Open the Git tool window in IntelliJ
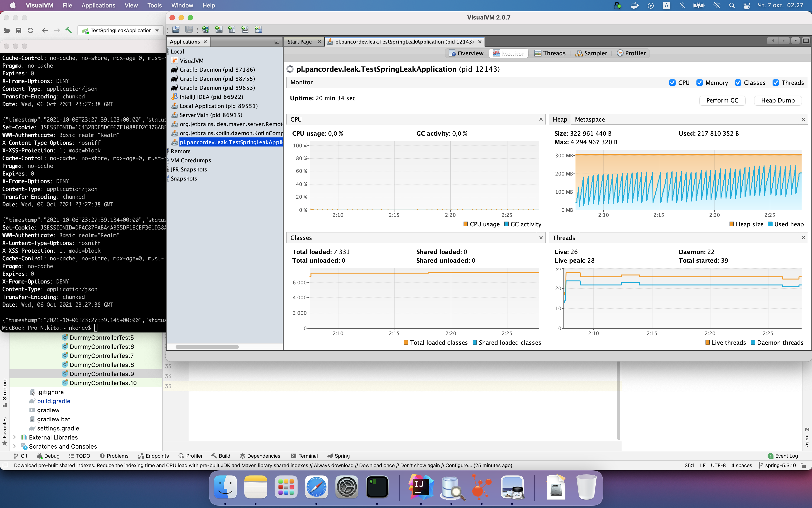 tap(20, 456)
